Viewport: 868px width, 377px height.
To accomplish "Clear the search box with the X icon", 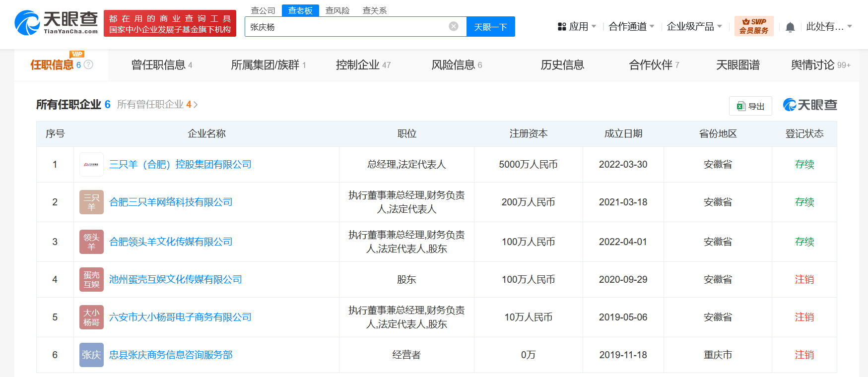I will coord(454,26).
